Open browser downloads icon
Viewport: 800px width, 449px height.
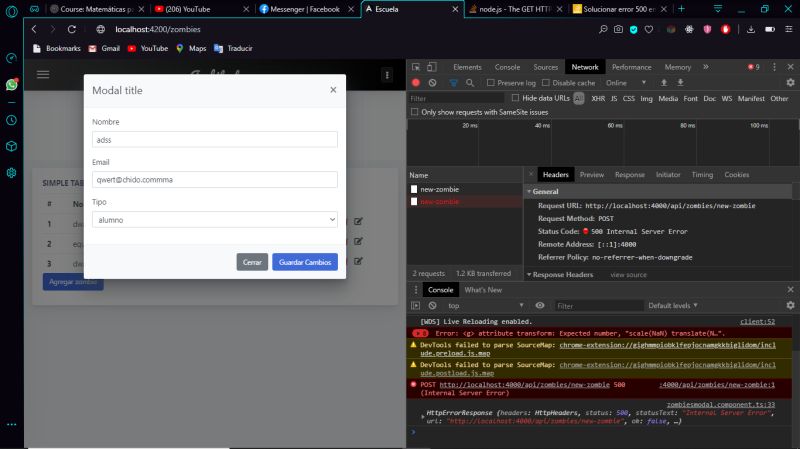(751, 29)
